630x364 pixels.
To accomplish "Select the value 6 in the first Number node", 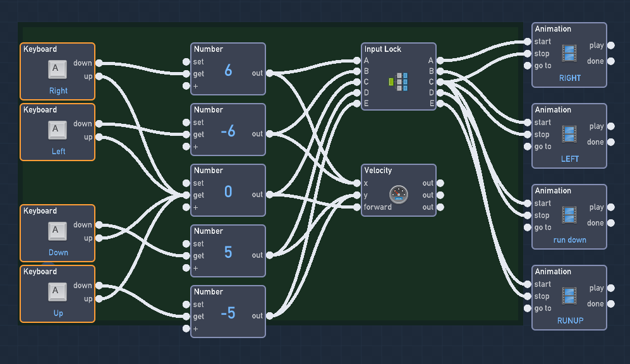I will tap(228, 70).
